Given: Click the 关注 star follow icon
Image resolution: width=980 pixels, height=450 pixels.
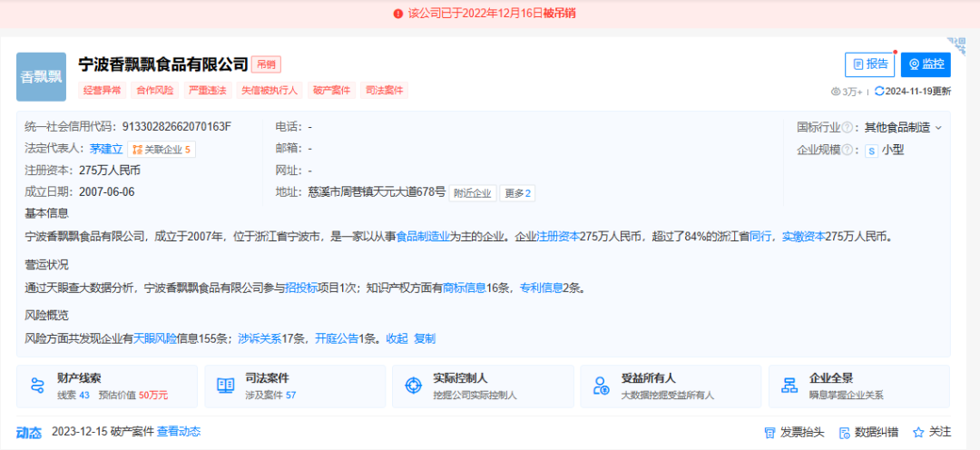Looking at the screenshot, I should [x=918, y=432].
